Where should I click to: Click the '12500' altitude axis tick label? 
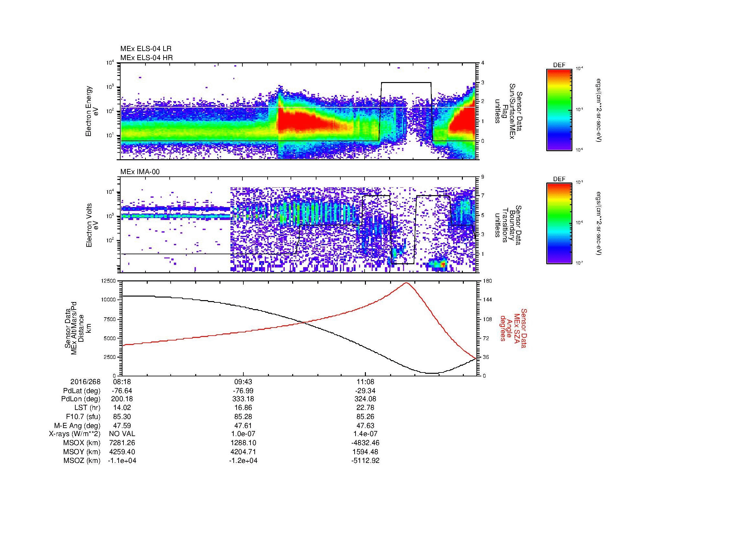(108, 281)
